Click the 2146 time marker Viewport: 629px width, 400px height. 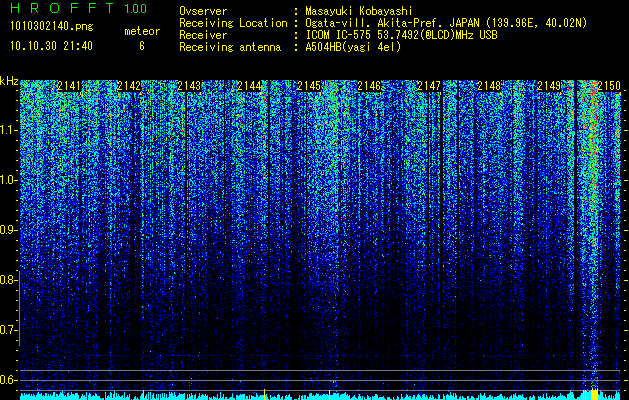369,86
